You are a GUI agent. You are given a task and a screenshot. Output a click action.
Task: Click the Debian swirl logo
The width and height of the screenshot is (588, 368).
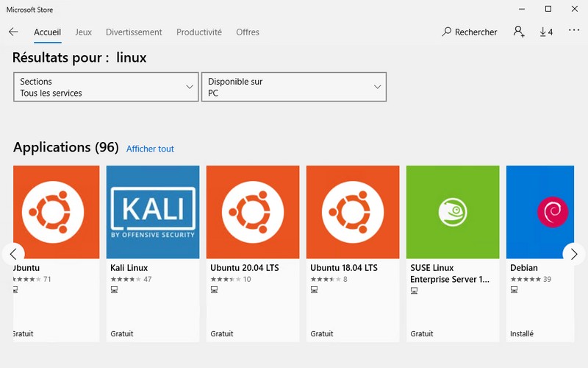(x=551, y=212)
